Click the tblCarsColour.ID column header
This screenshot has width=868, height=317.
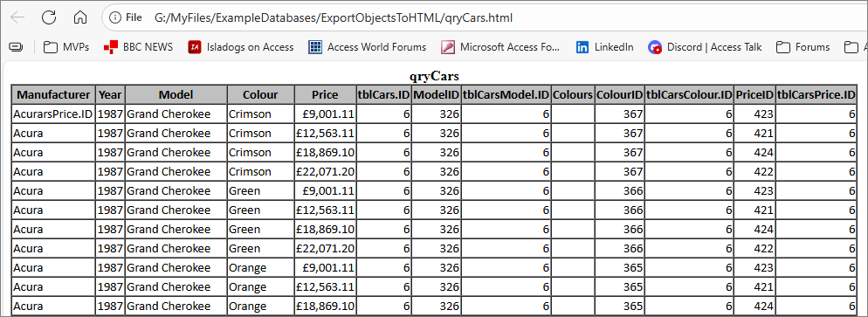pos(689,94)
